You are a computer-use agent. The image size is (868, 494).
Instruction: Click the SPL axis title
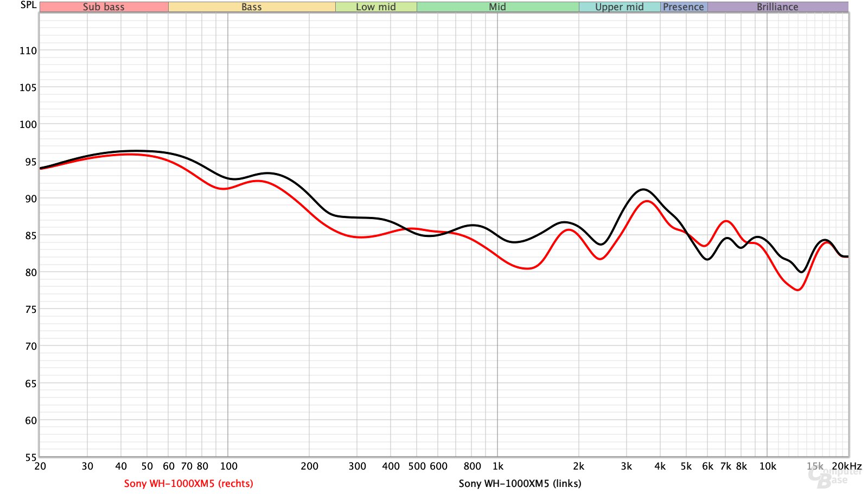[28, 5]
